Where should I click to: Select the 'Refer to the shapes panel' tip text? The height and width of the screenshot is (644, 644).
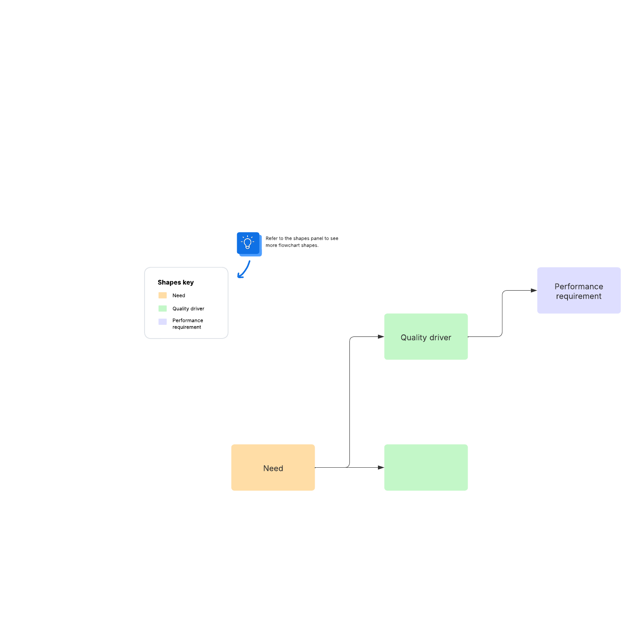point(301,242)
